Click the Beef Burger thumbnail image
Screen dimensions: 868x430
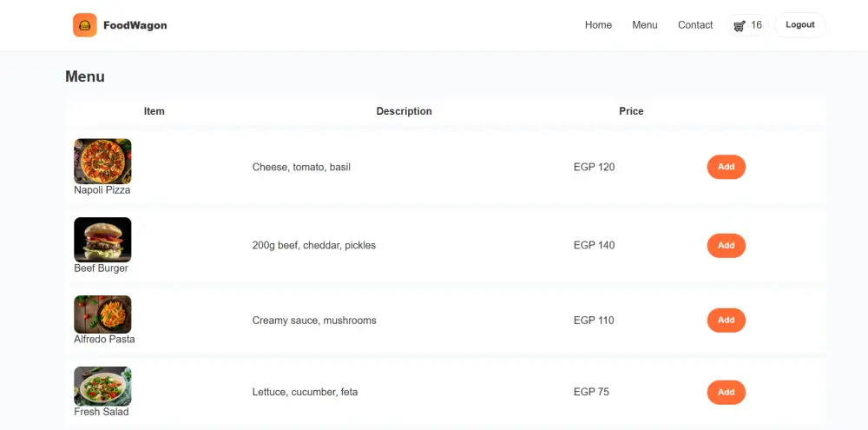(102, 239)
